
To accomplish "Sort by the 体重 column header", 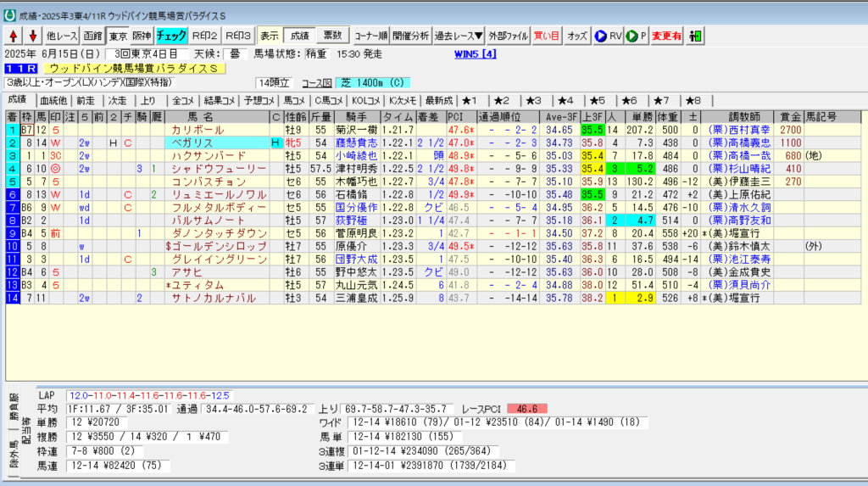I will [668, 117].
